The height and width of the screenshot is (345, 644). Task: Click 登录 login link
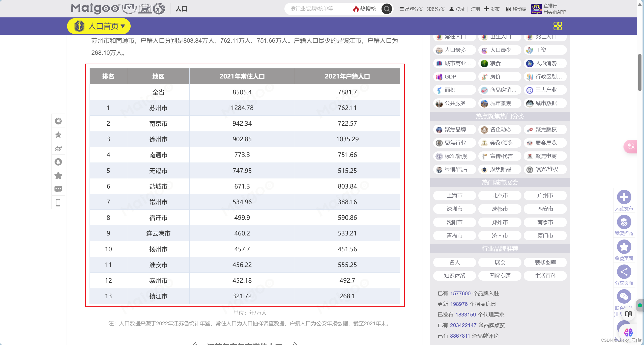[x=457, y=9]
